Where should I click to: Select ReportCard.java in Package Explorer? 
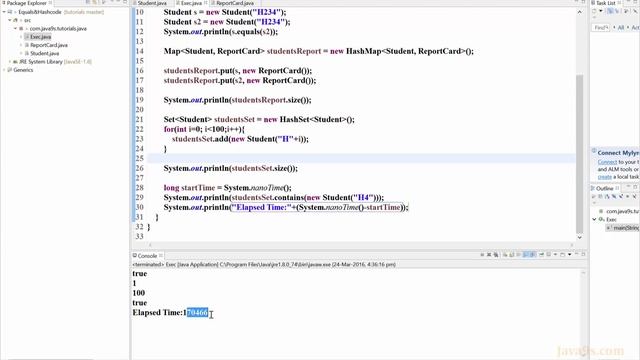[x=49, y=45]
